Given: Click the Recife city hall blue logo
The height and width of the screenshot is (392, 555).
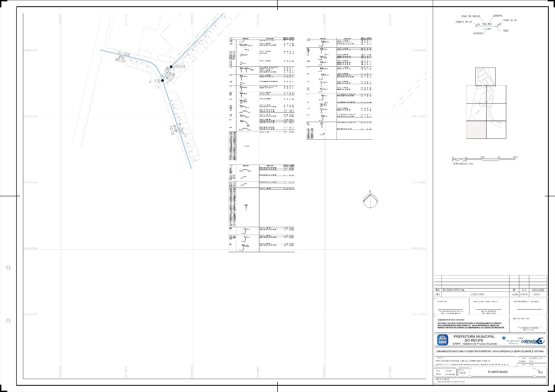Looking at the screenshot, I should (443, 340).
